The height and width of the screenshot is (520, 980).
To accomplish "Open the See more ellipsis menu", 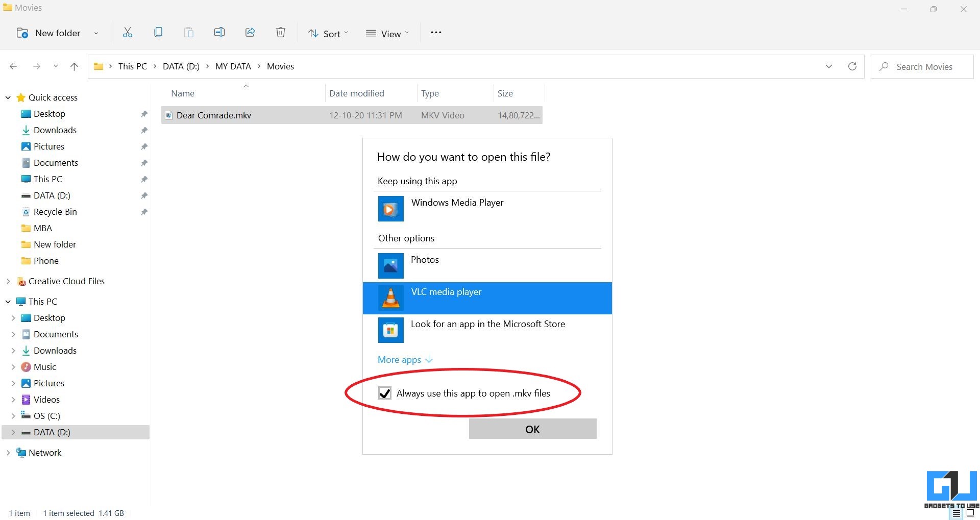I will pyautogui.click(x=436, y=33).
